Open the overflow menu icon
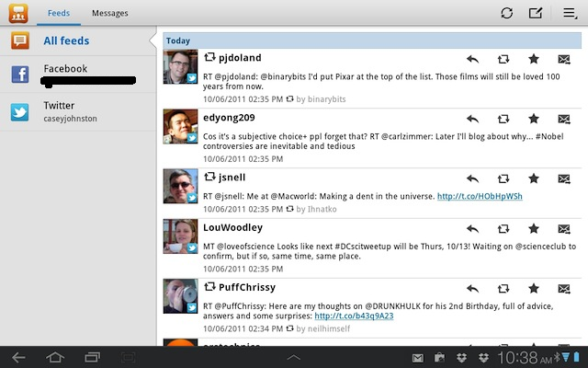 570,13
